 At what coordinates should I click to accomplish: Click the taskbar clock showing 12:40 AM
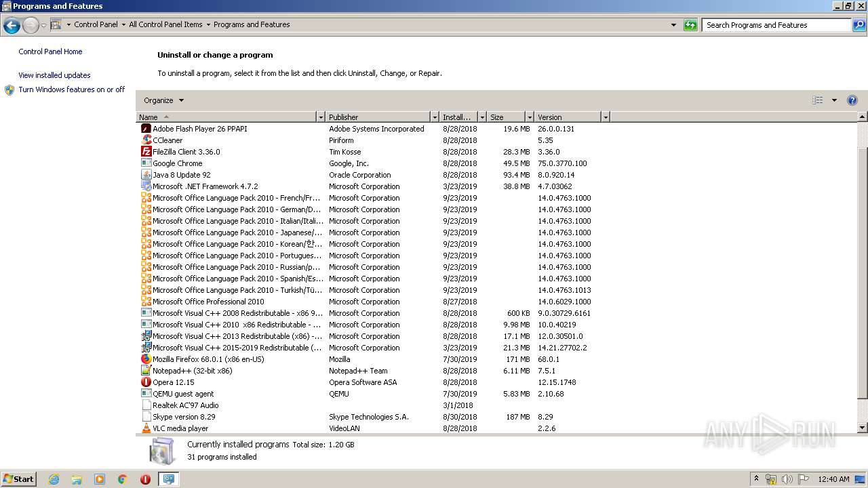pyautogui.click(x=833, y=479)
